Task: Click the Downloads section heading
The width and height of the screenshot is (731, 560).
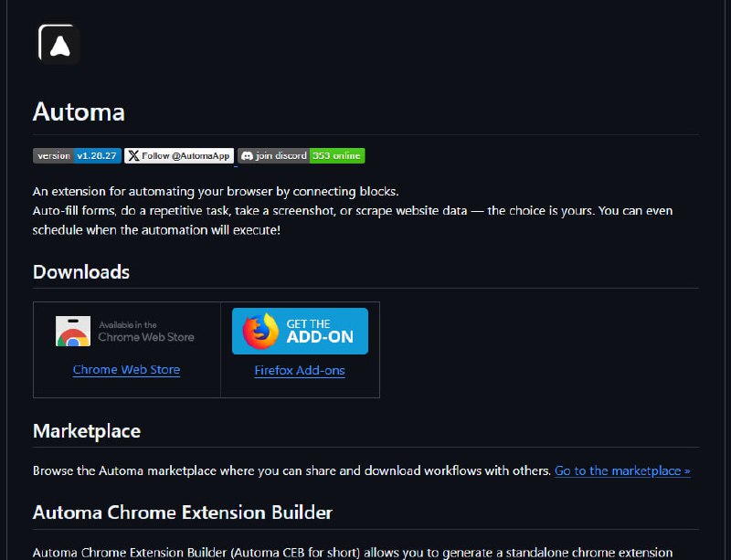Action: pos(81,272)
